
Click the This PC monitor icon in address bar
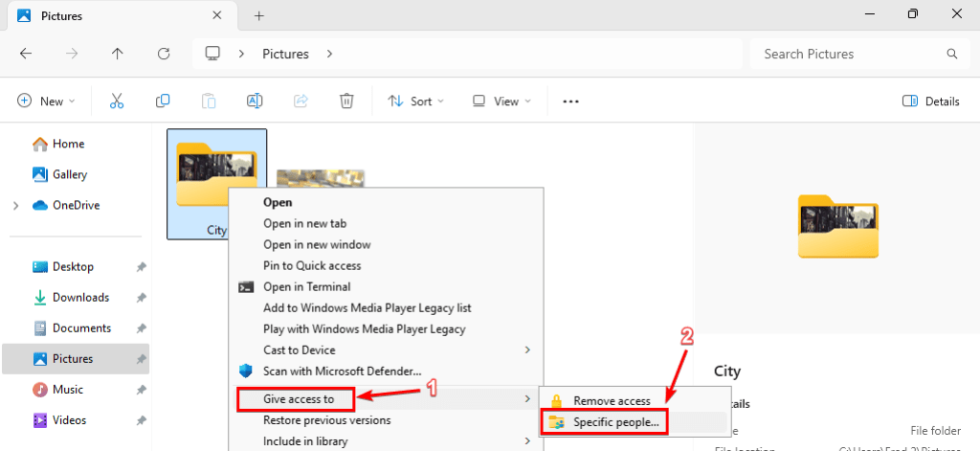click(x=213, y=54)
